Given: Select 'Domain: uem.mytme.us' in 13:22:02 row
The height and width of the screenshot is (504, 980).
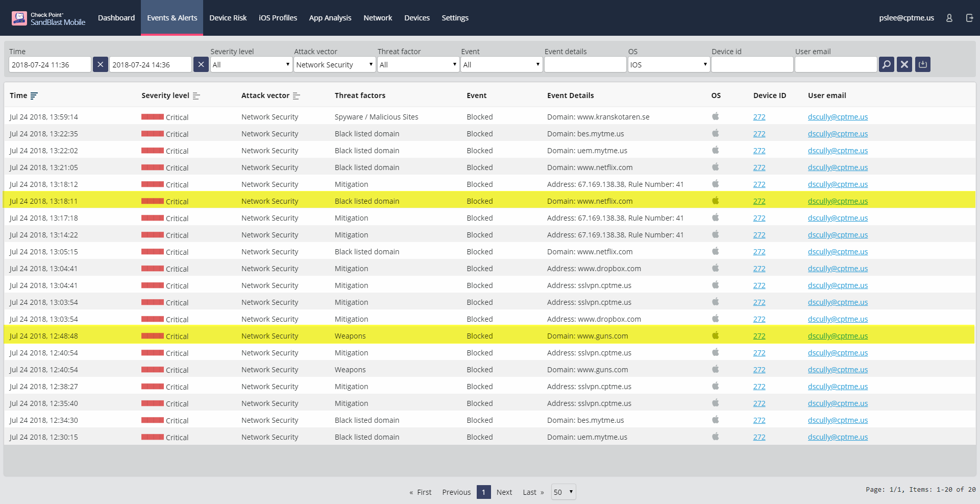Looking at the screenshot, I should (x=587, y=151).
